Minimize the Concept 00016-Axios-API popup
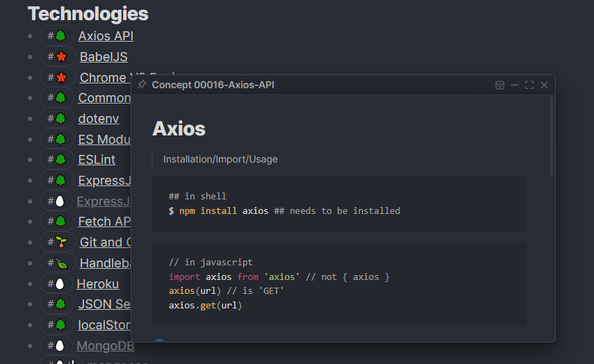 coord(514,85)
